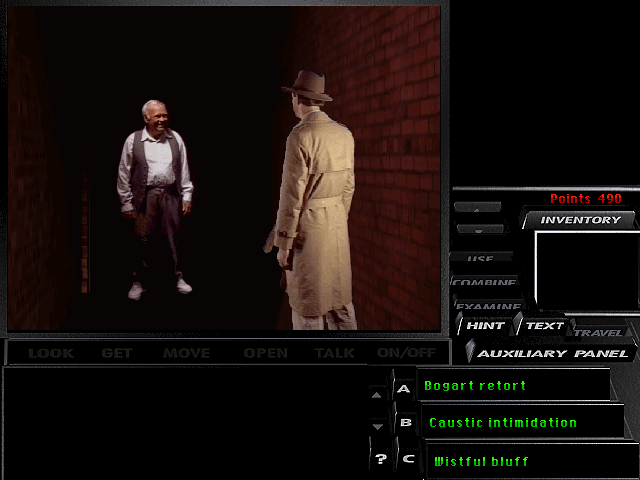Select the GET verb
640x480 pixels.
[117, 353]
